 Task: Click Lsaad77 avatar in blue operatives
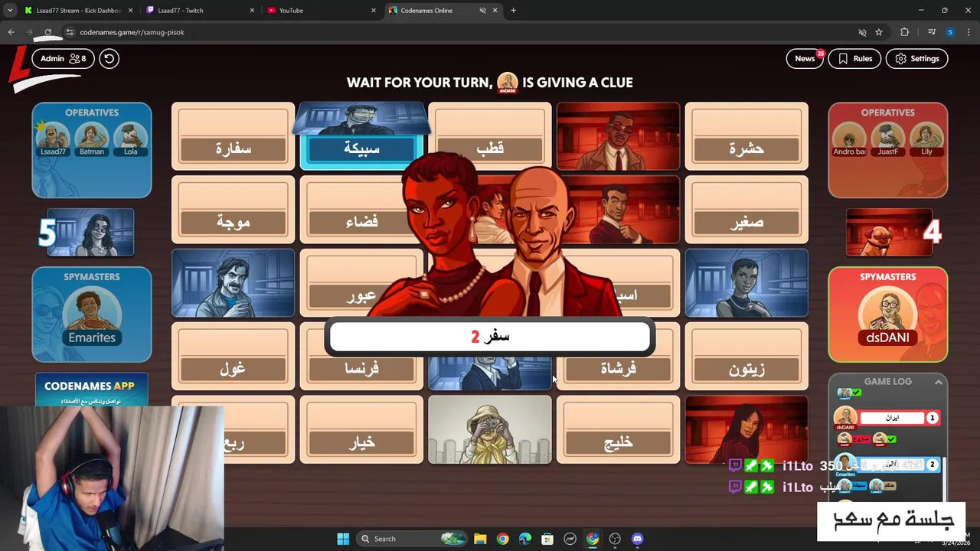[53, 139]
